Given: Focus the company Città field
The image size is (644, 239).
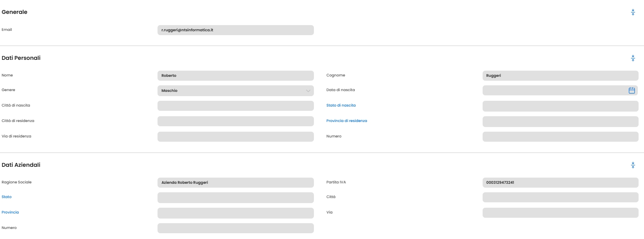Looking at the screenshot, I should [x=560, y=197].
